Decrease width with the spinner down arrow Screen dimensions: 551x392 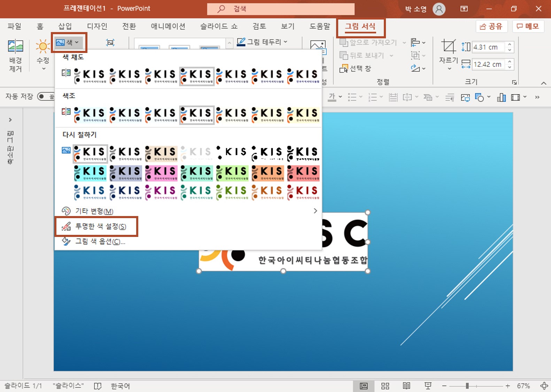click(510, 67)
